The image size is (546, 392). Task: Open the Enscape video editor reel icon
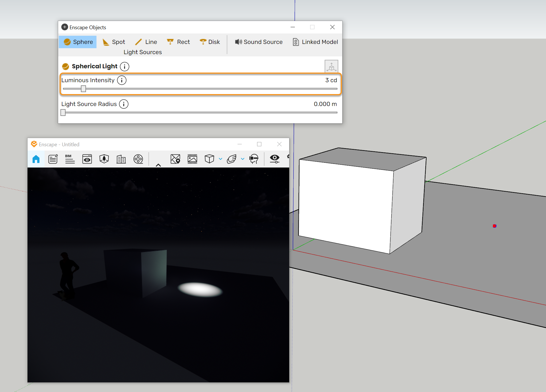tap(138, 159)
